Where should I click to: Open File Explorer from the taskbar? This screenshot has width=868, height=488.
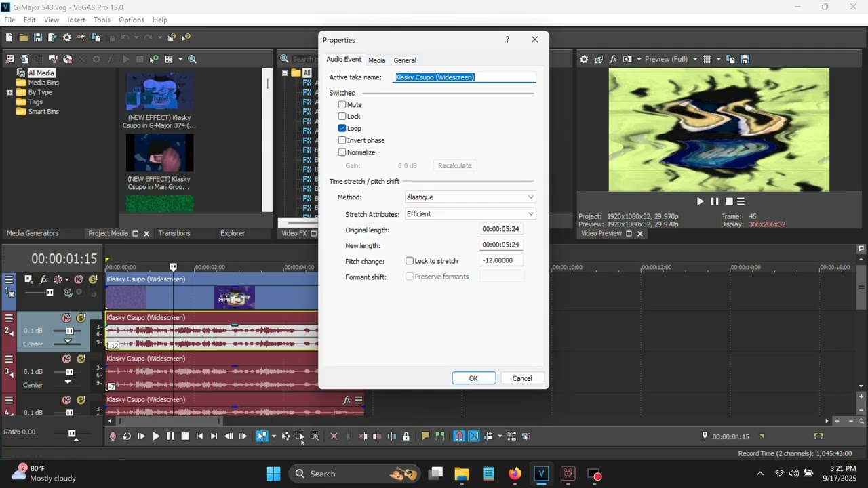(462, 474)
